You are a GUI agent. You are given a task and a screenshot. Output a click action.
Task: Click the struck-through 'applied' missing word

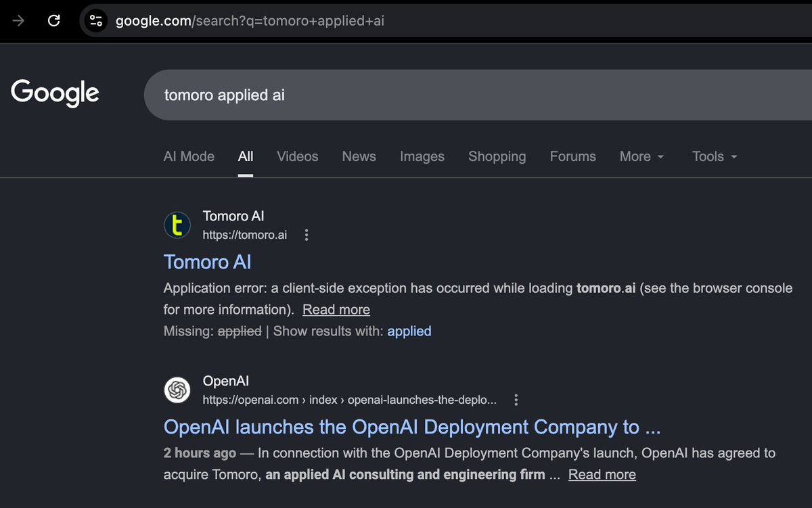[240, 331]
